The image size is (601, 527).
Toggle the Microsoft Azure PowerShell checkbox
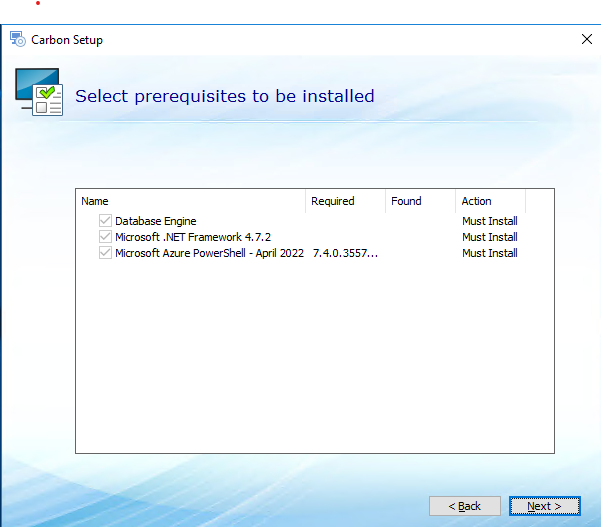(105, 253)
